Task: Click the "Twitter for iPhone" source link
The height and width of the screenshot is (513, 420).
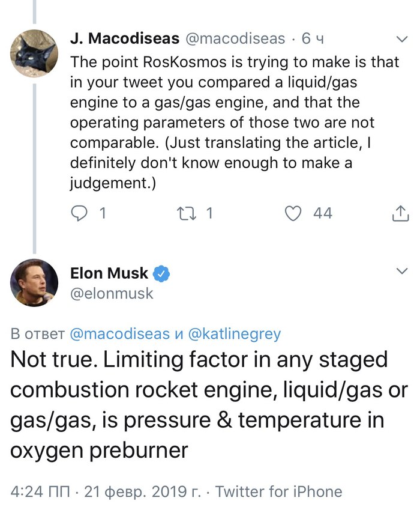Action: (278, 492)
